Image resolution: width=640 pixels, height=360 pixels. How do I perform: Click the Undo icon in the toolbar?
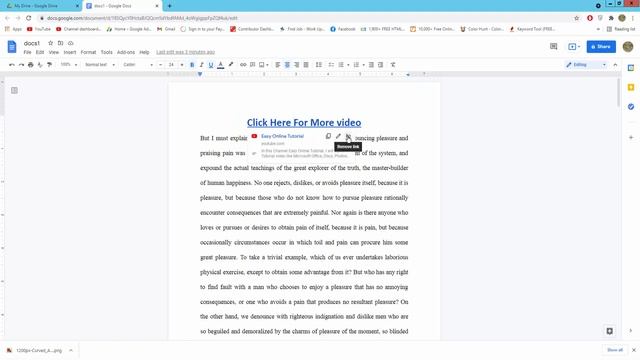pos(12,65)
